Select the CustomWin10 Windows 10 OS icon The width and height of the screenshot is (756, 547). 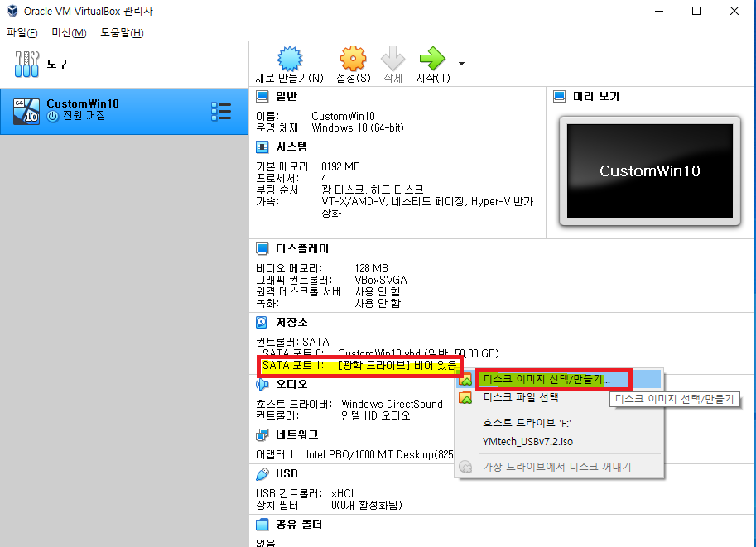tap(26, 112)
